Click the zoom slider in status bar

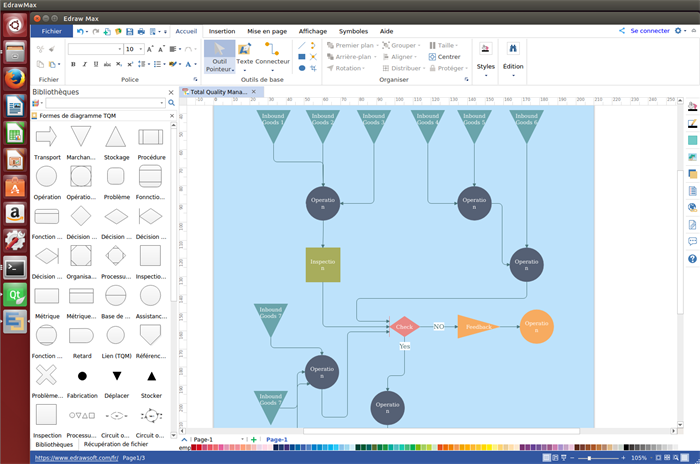coord(590,458)
